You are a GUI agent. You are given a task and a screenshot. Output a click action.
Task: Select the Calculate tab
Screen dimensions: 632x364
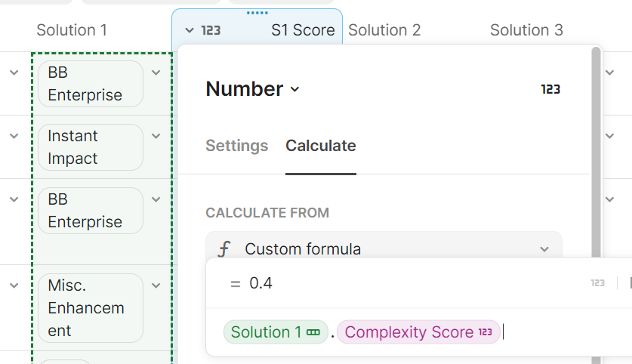320,146
